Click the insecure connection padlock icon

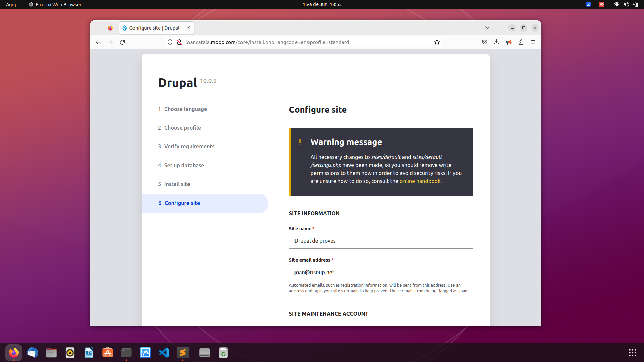pyautogui.click(x=179, y=42)
